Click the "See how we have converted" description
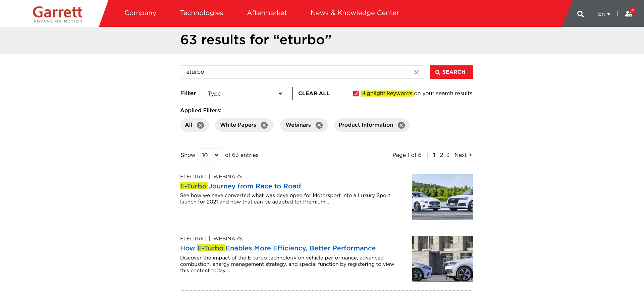 click(285, 198)
